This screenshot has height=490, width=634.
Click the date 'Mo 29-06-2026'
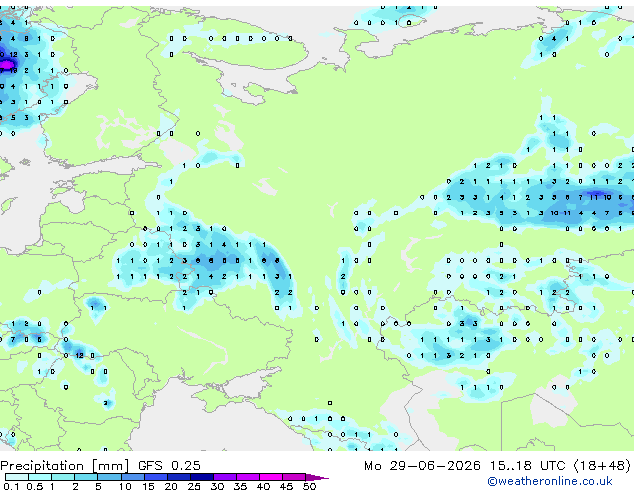click(x=423, y=466)
